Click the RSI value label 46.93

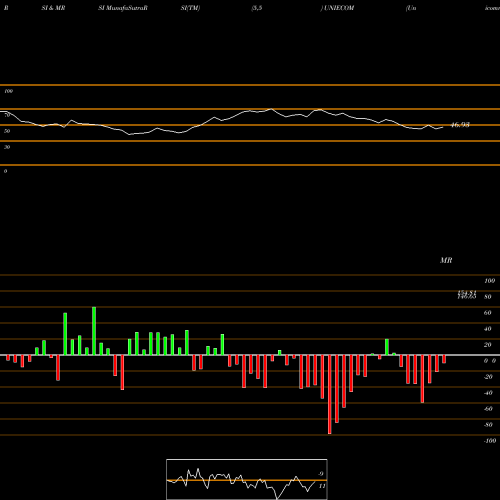(460, 125)
